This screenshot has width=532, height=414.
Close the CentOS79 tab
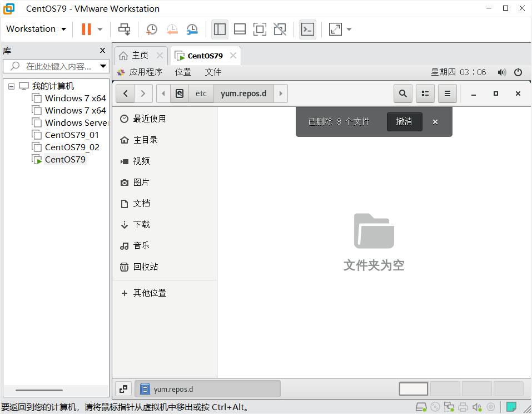[x=233, y=55]
